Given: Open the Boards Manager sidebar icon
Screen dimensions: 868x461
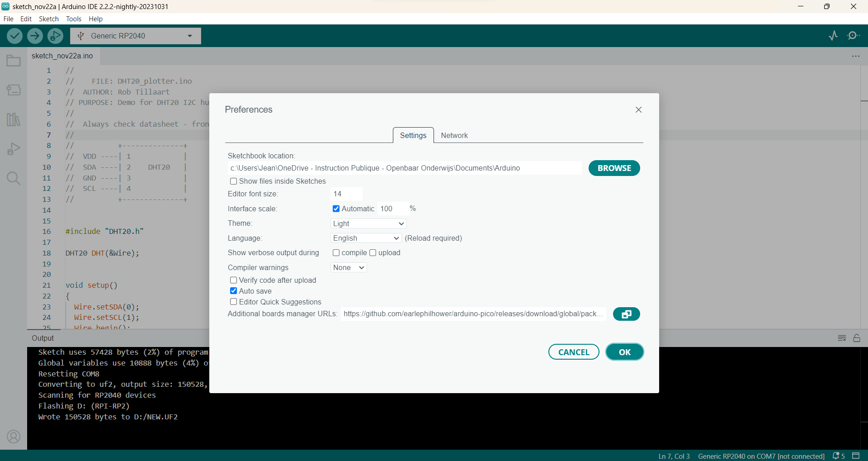Looking at the screenshot, I should (x=14, y=90).
